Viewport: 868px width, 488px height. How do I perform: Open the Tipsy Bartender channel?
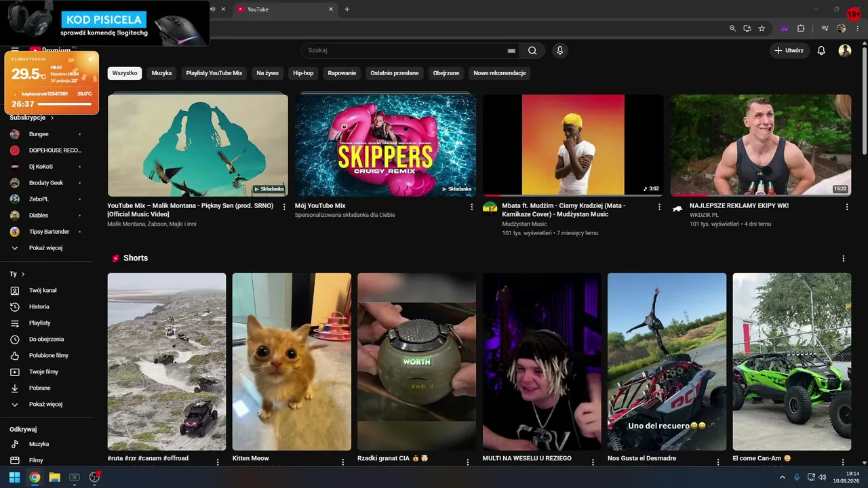47,232
